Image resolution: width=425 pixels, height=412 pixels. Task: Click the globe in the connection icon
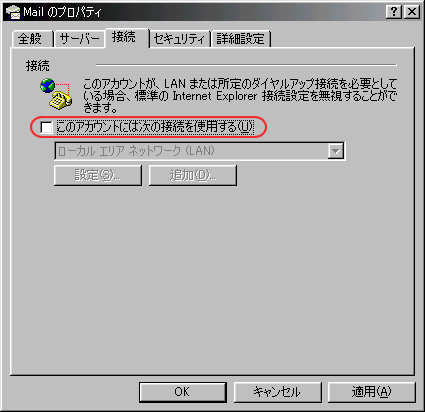[47, 86]
